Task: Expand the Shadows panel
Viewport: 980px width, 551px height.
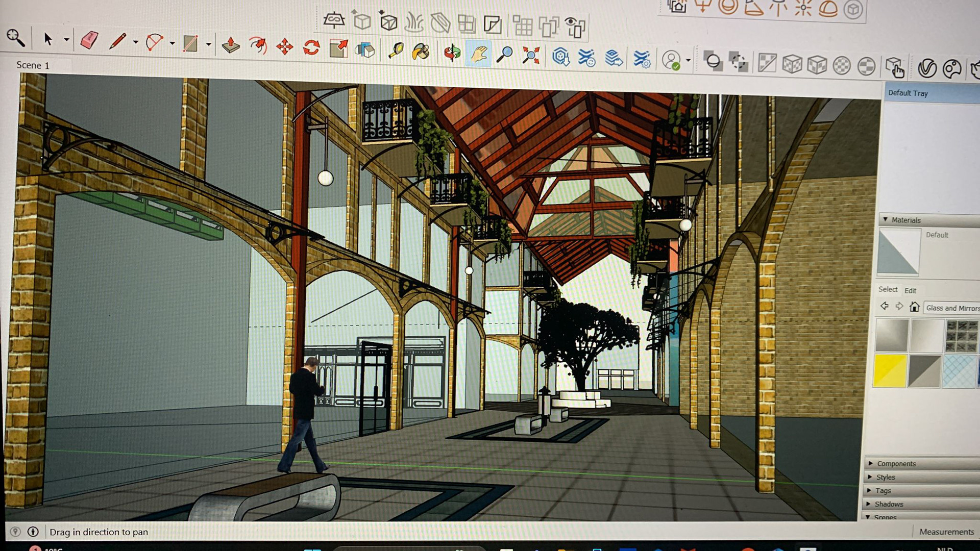Action: point(888,504)
